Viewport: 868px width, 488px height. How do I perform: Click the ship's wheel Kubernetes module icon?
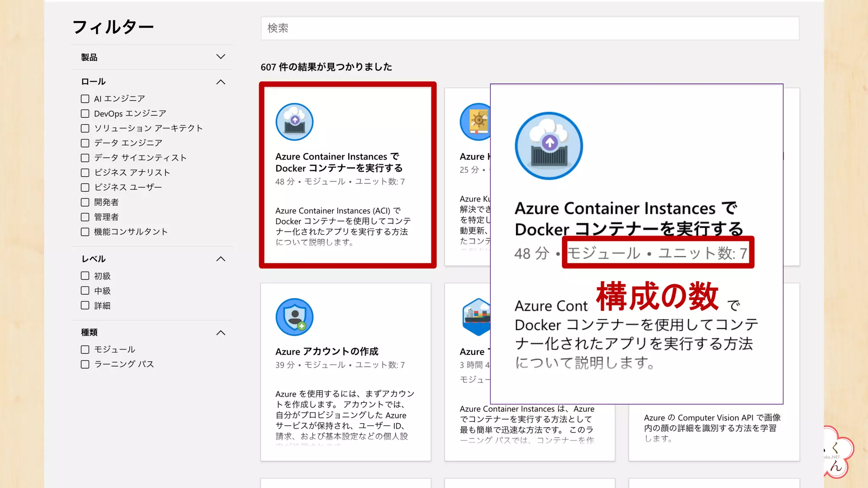point(475,122)
